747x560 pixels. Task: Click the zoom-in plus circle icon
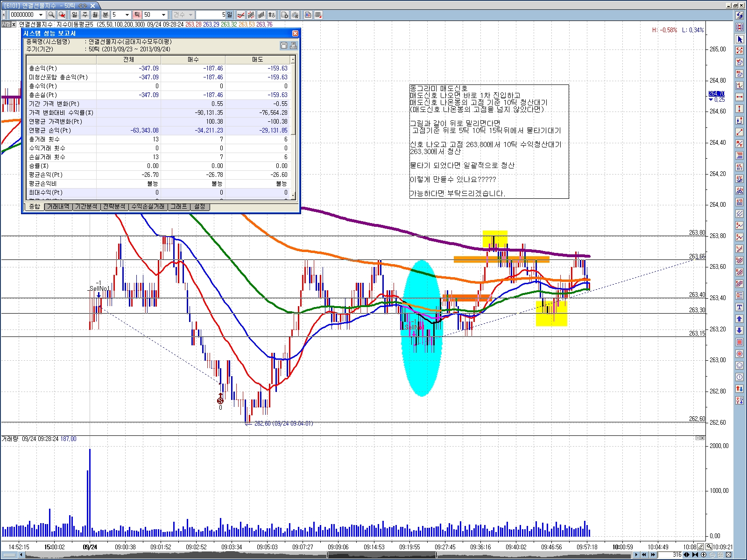(x=704, y=555)
